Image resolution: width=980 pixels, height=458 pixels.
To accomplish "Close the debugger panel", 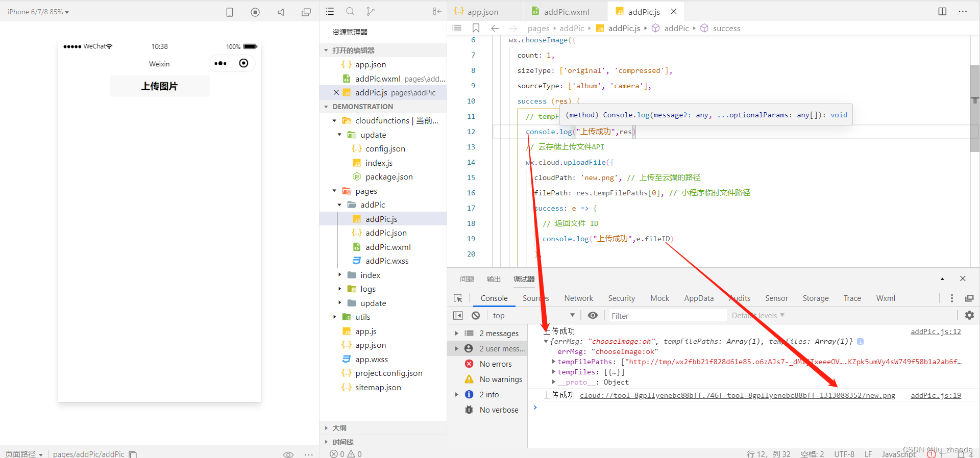I will 963,278.
